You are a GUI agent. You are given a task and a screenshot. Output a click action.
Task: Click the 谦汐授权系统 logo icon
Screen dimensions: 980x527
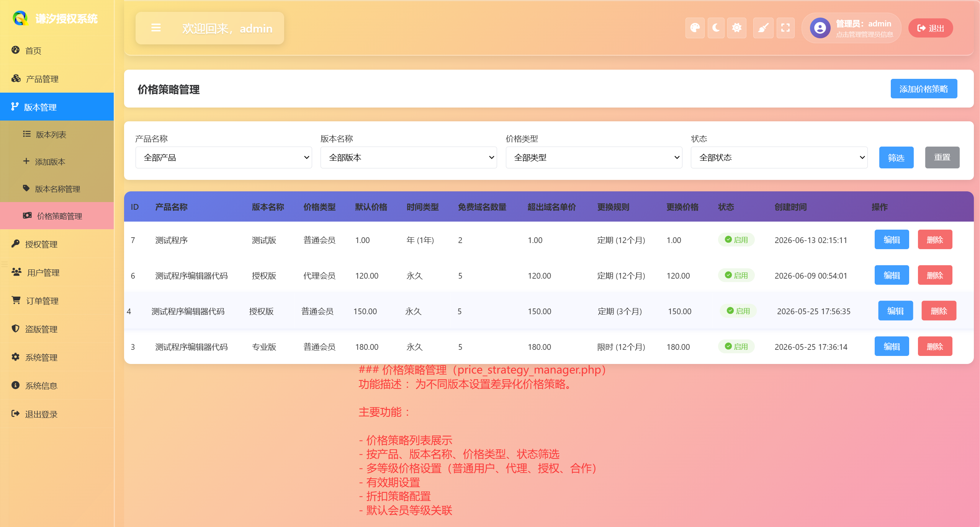pos(20,18)
